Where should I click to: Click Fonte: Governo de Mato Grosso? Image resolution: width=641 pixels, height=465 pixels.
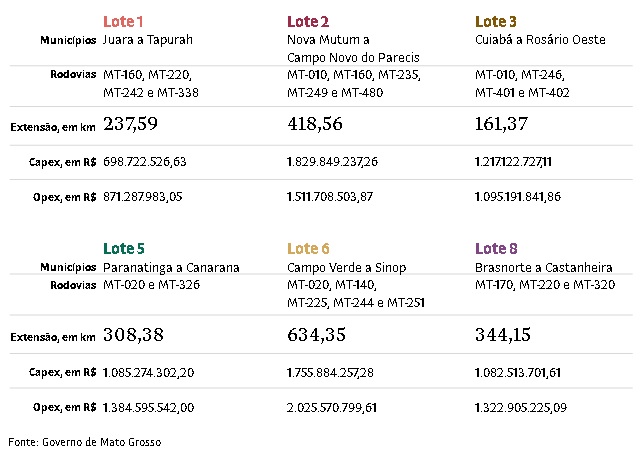pyautogui.click(x=84, y=441)
